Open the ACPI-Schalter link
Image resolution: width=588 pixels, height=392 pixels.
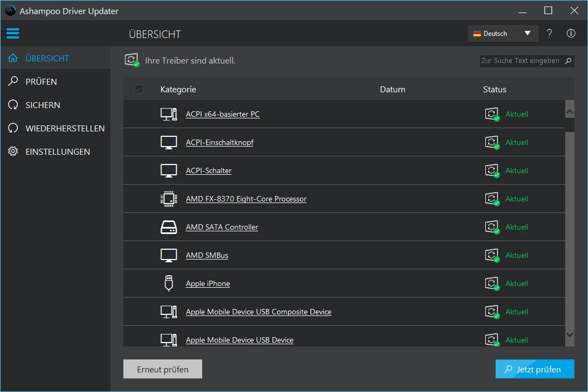[209, 170]
